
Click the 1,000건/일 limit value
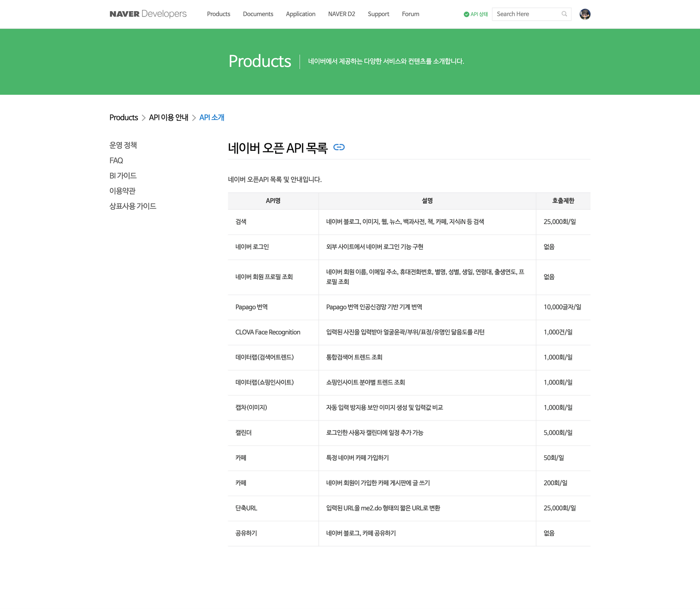point(558,332)
